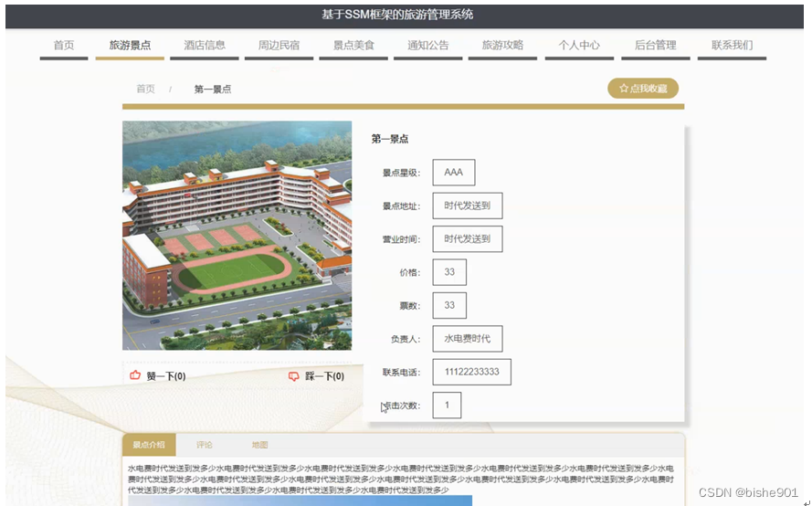Open 旅游攻略 navigation item

coord(502,45)
